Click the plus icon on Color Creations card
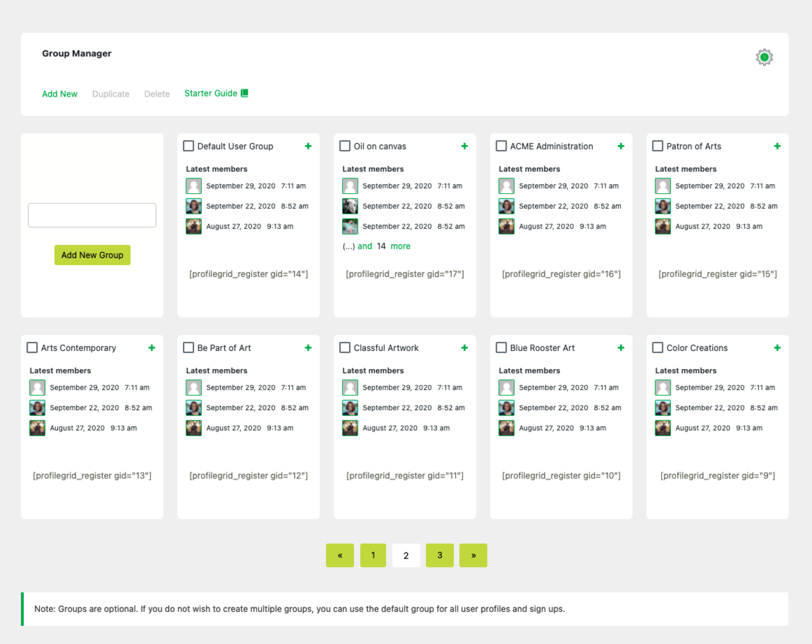The width and height of the screenshot is (812, 644). (777, 348)
